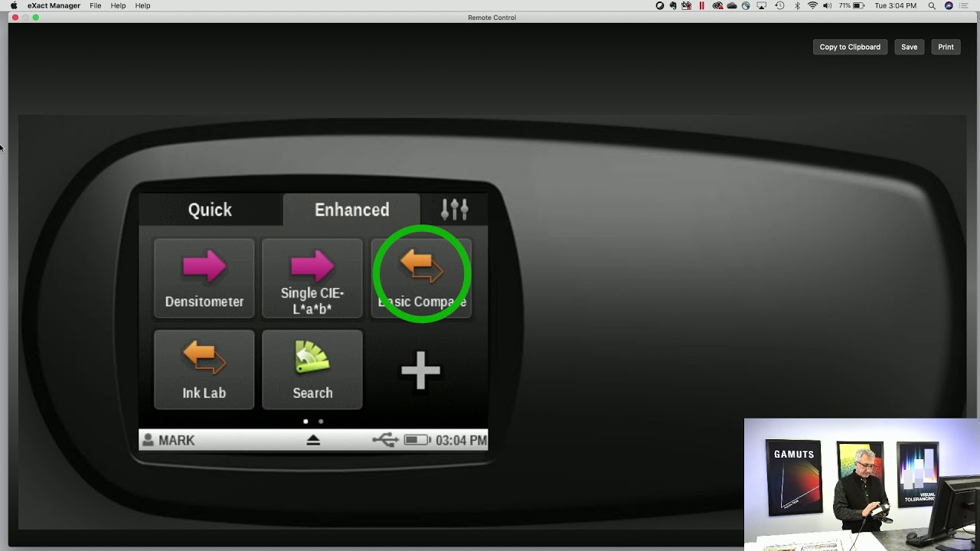Open macOS battery 71% status

tap(851, 5)
